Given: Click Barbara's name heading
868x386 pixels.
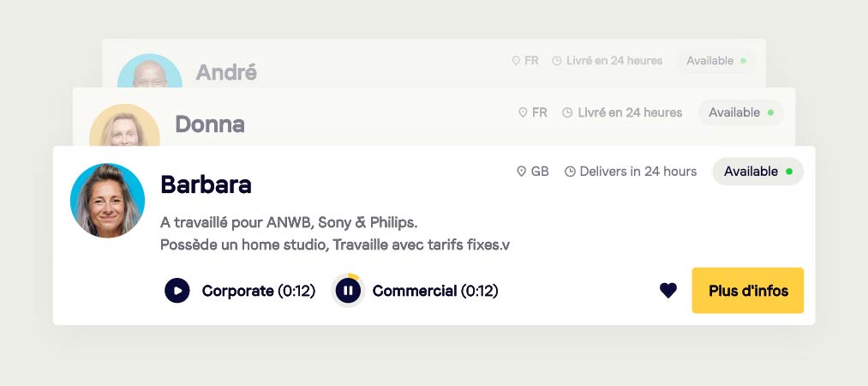Looking at the screenshot, I should point(206,184).
